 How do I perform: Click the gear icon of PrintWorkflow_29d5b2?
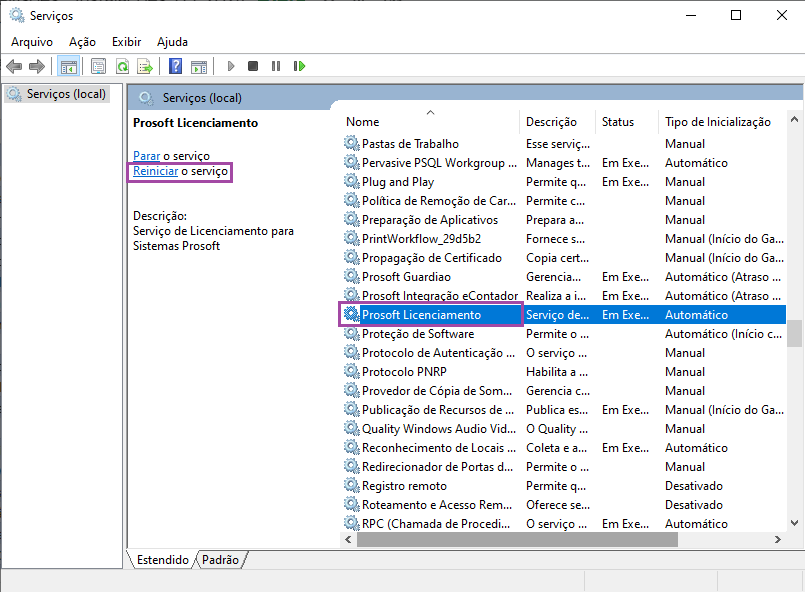click(352, 239)
